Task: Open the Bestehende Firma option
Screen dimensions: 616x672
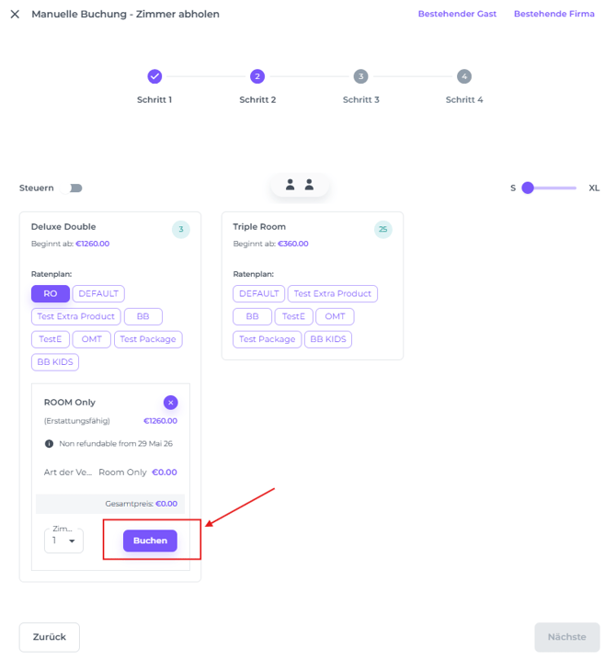Action: tap(553, 15)
